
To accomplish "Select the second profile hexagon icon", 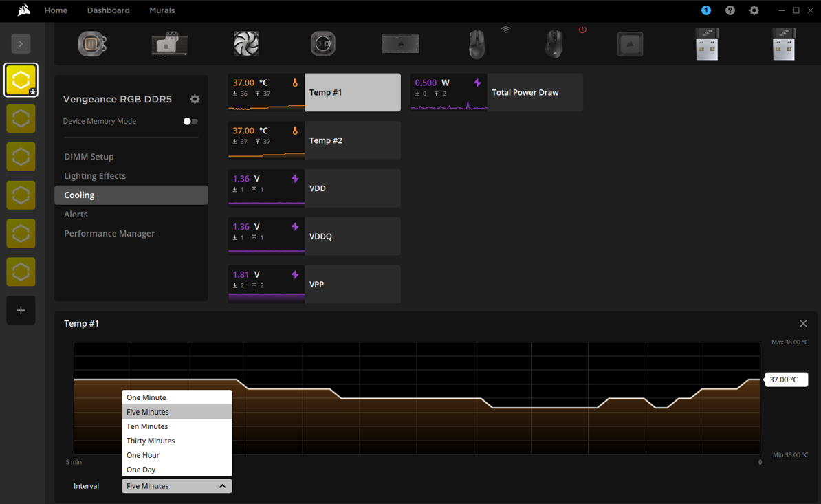I will pos(21,118).
